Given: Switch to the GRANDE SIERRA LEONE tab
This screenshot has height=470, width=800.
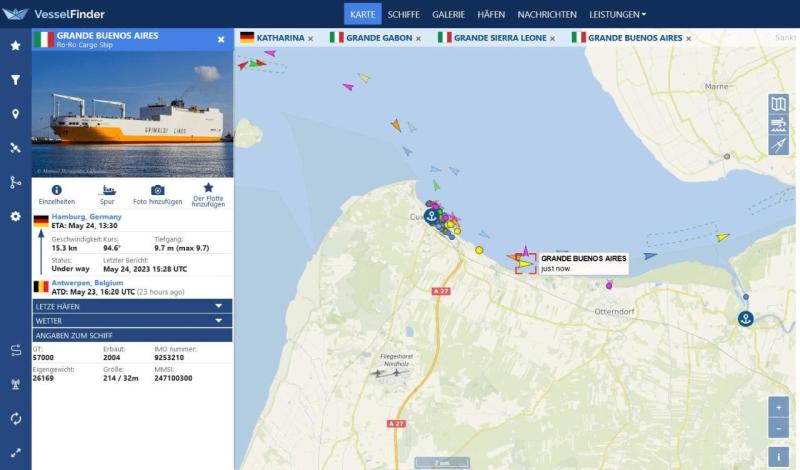Looking at the screenshot, I should coord(500,38).
